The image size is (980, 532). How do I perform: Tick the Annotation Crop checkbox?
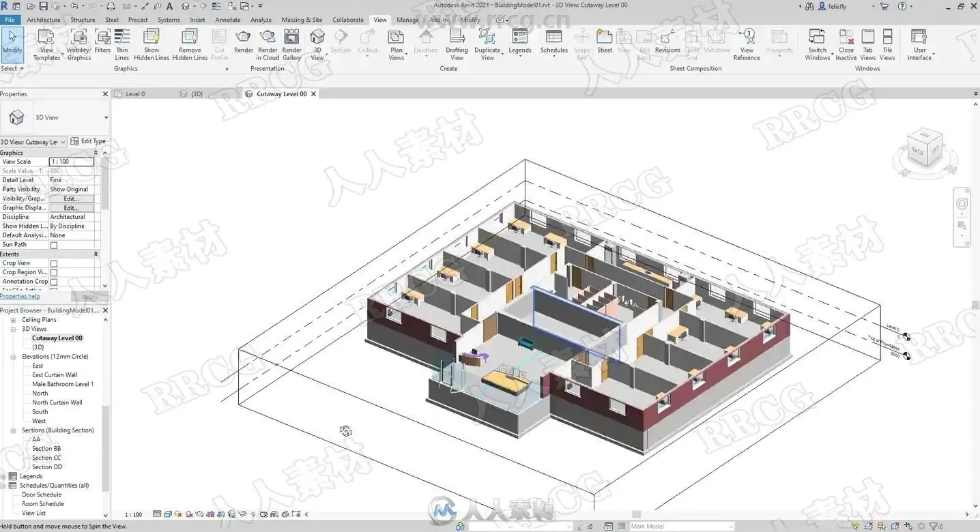(54, 282)
